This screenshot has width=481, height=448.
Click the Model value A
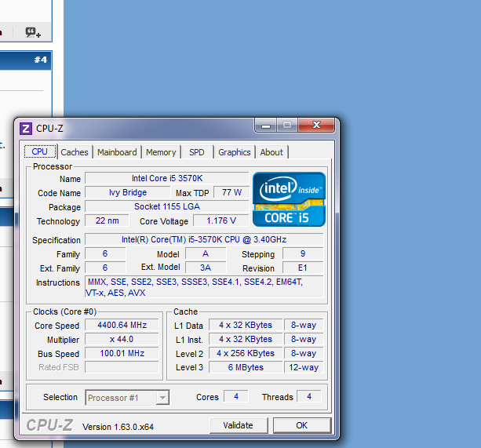coord(206,254)
